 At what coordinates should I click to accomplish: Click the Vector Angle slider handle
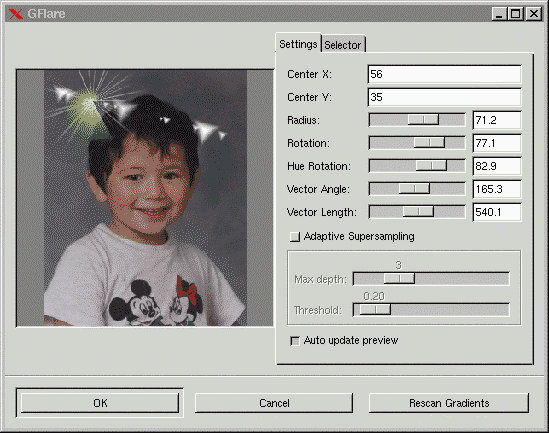414,189
